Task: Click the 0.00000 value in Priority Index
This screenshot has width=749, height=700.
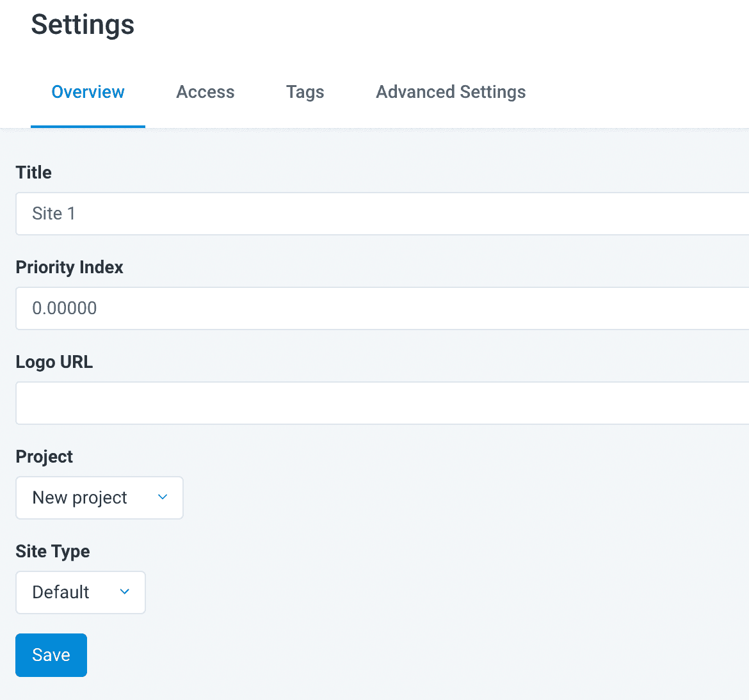Action: click(65, 308)
